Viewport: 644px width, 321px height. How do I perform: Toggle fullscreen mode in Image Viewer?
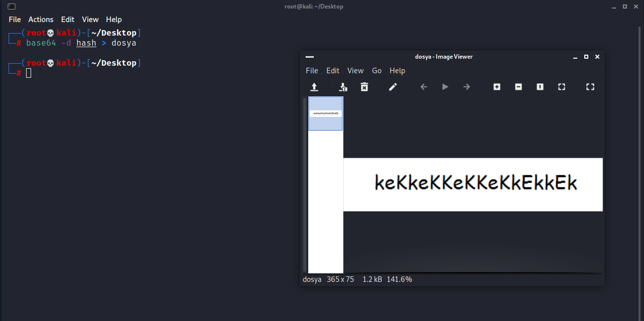590,87
